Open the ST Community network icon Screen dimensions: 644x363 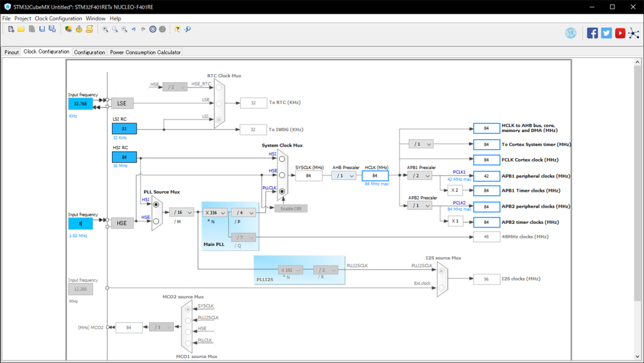[634, 33]
